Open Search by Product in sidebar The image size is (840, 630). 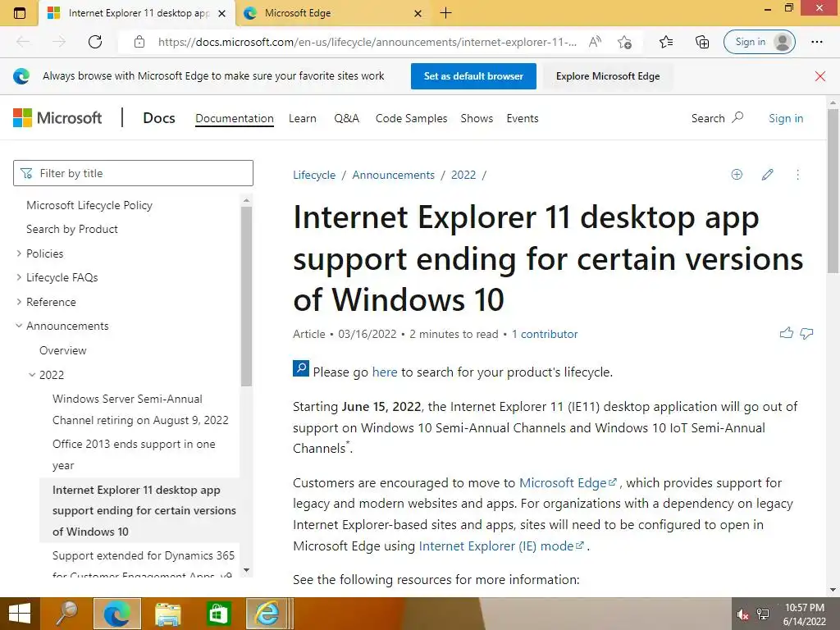coord(72,230)
